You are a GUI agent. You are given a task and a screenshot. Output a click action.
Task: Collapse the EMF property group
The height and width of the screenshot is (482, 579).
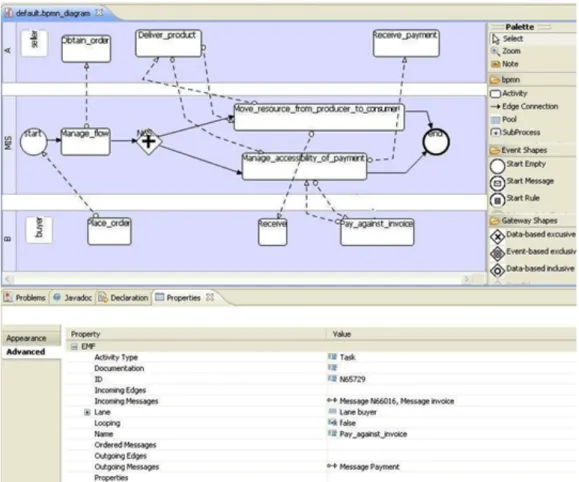click(74, 346)
